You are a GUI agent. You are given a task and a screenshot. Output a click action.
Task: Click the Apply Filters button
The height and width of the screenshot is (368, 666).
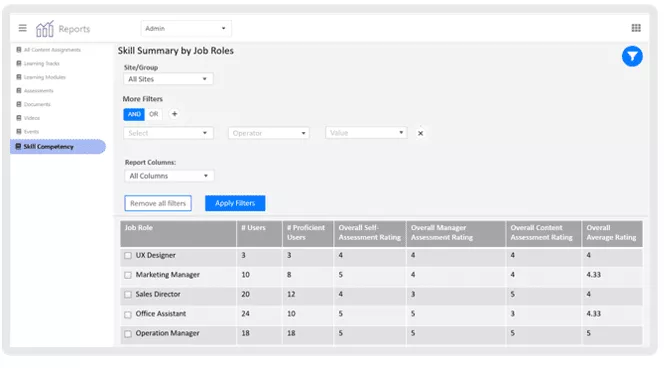click(x=235, y=203)
